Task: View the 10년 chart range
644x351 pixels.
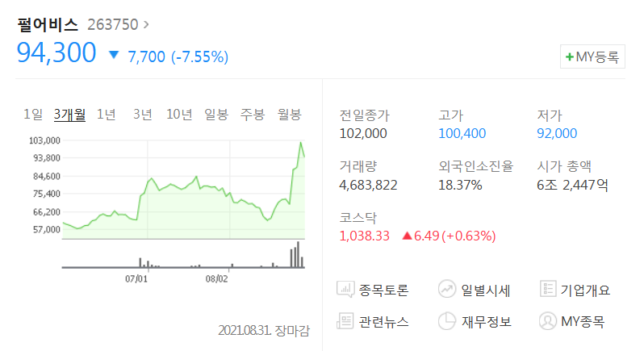Action: (x=179, y=115)
